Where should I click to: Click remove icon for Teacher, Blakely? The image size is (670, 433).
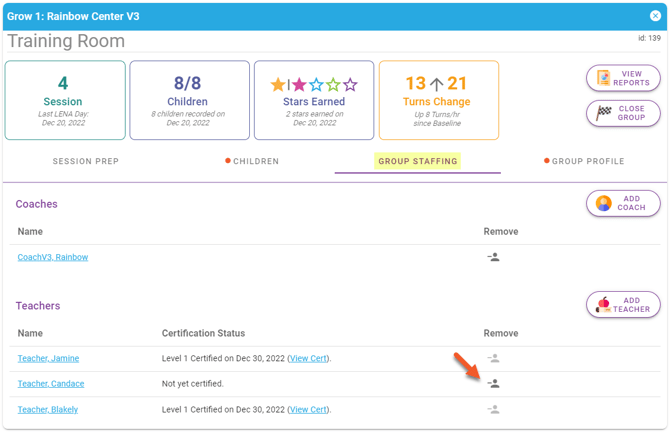(493, 409)
